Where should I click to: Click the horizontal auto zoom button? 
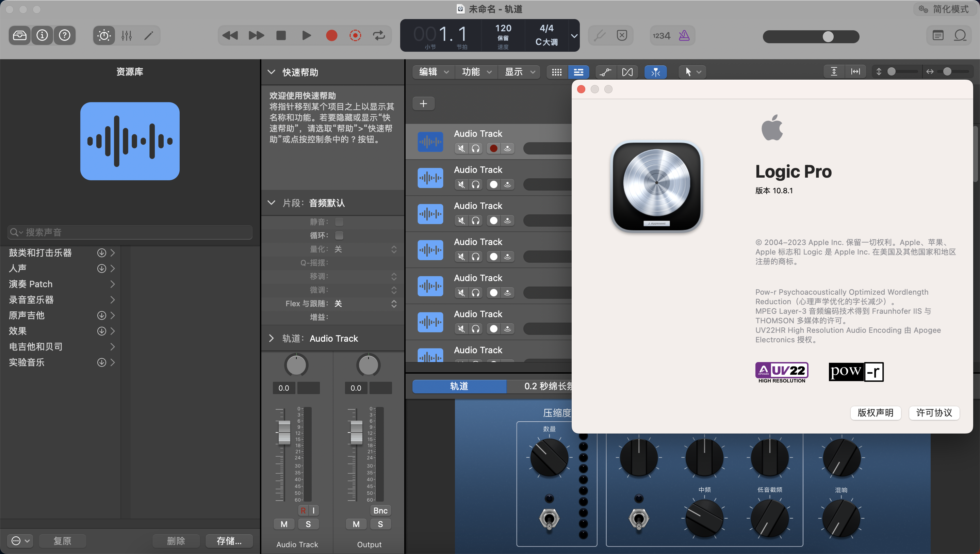[855, 71]
